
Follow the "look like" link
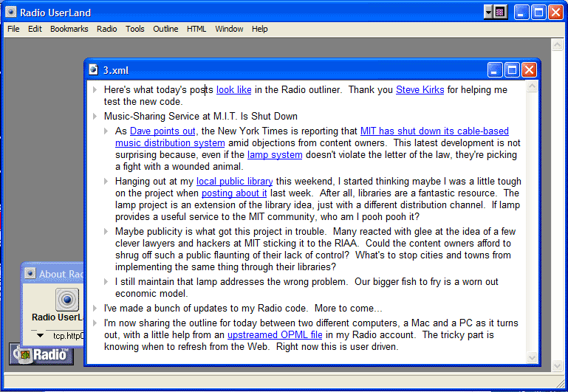[x=233, y=90]
